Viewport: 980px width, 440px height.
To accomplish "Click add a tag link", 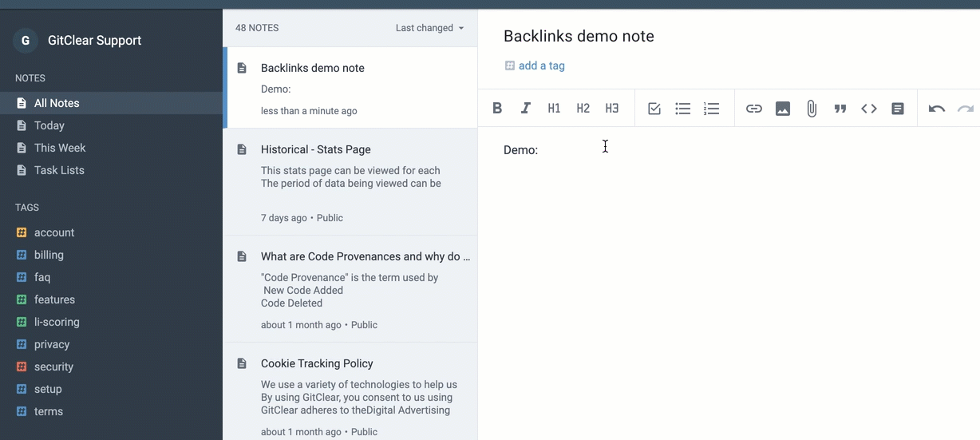I will [542, 66].
